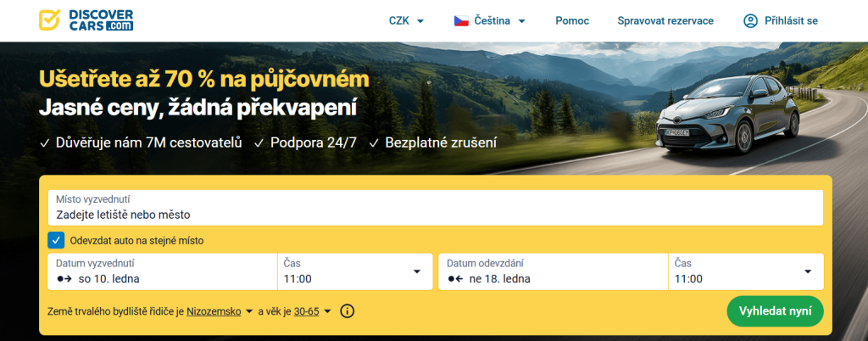Focus the pickup location input field
868x341 pixels.
434,214
